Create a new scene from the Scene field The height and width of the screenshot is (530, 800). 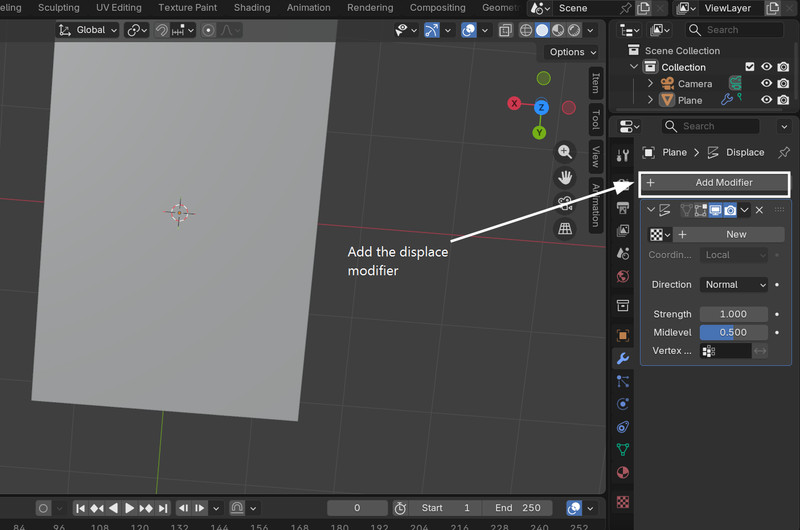(x=644, y=8)
